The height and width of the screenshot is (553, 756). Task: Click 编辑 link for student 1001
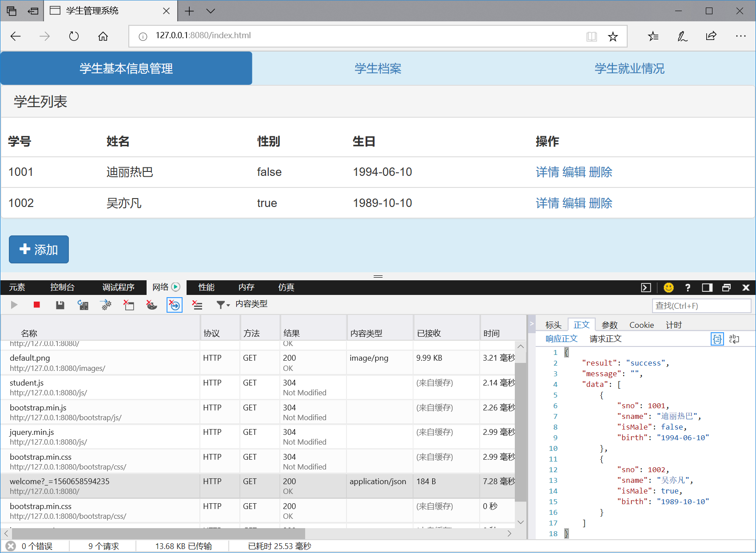click(x=574, y=172)
